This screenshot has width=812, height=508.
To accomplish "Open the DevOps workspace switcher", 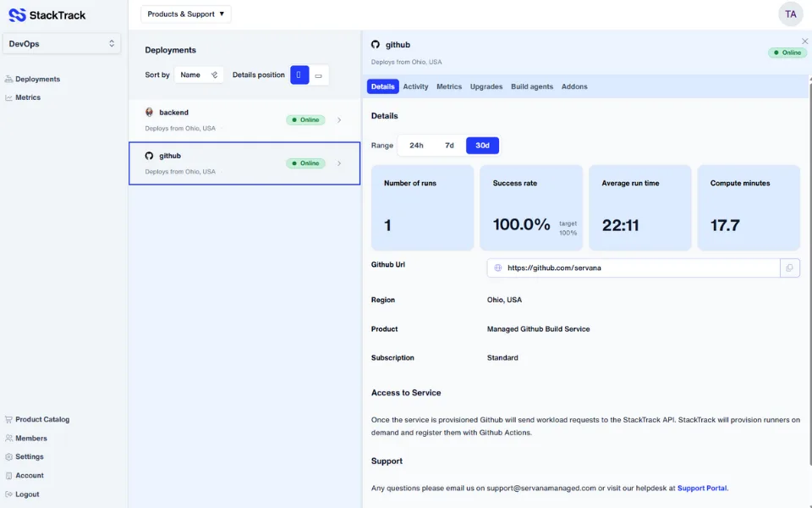I will tap(61, 43).
